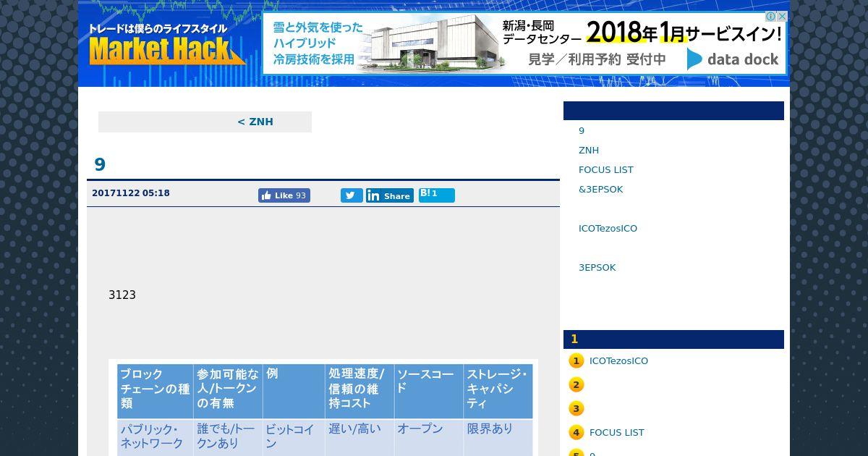Click the rank 3 badge
This screenshot has height=456, width=868.
click(576, 409)
